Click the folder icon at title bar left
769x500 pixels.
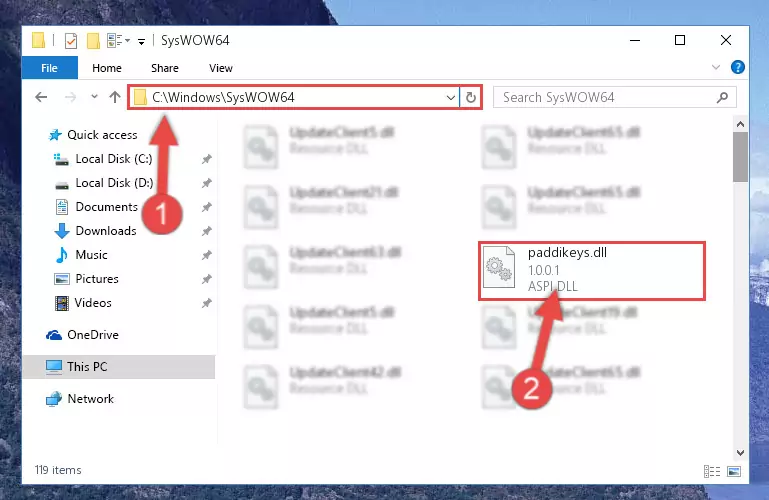point(38,41)
